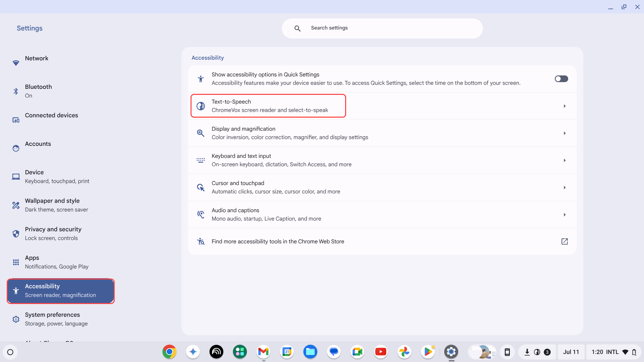
Task: Open Wallpaper and style section
Action: point(60,205)
